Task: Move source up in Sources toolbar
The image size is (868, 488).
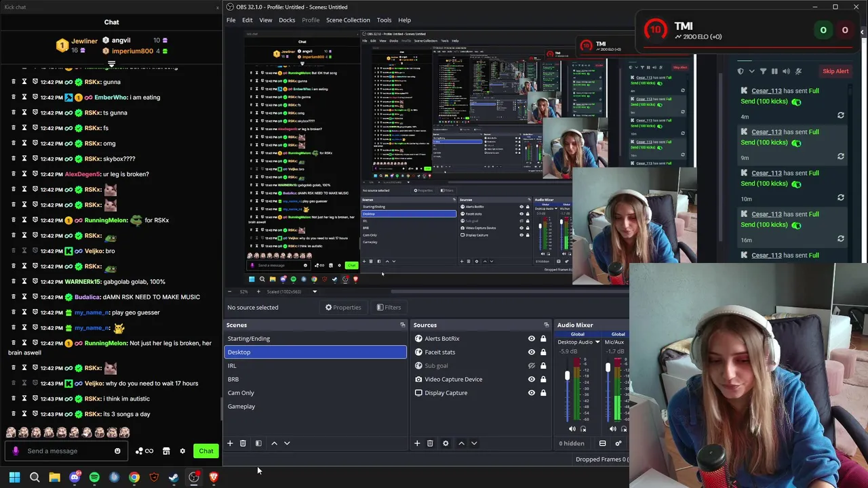Action: click(461, 443)
